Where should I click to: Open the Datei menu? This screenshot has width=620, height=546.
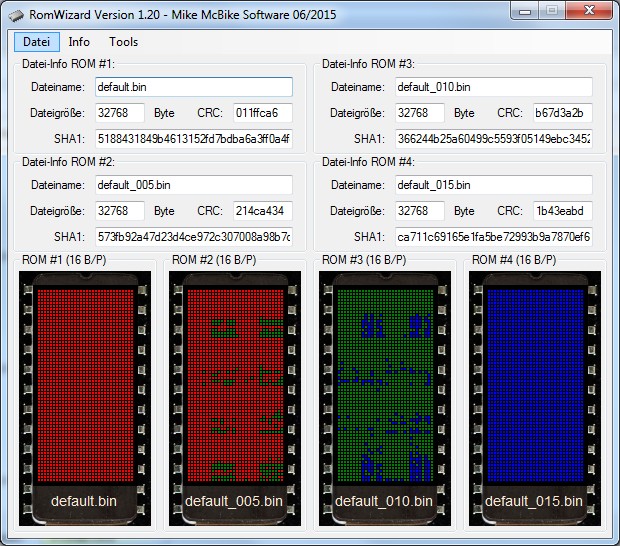[36, 42]
